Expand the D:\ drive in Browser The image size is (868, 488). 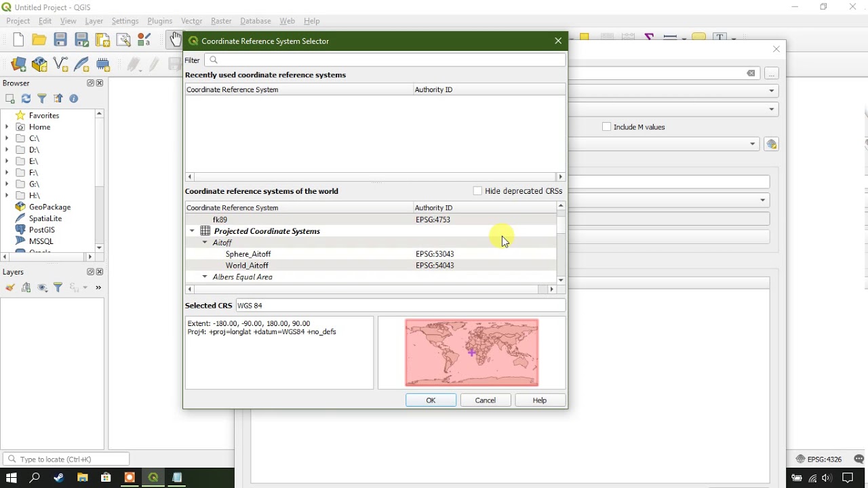pyautogui.click(x=7, y=150)
